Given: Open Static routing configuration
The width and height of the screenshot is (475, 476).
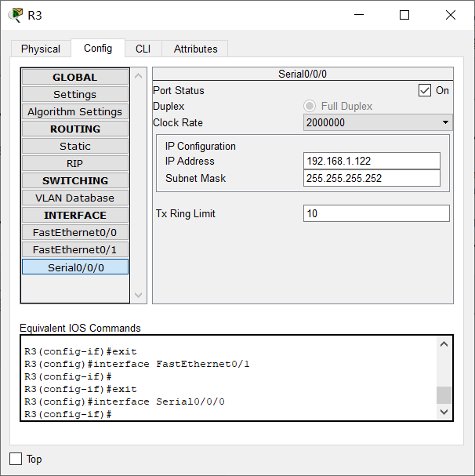Looking at the screenshot, I should coord(75,147).
